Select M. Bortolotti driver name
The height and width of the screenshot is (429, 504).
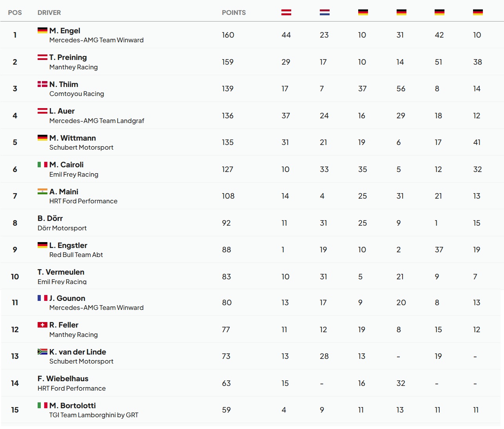tap(73, 405)
